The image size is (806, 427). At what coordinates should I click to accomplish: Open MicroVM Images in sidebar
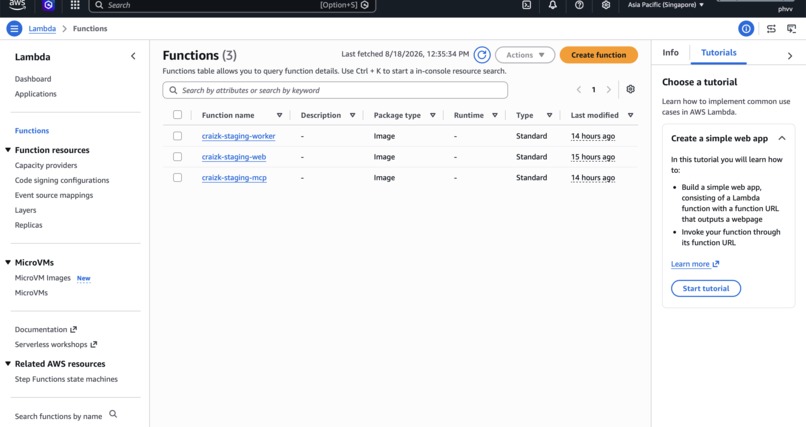tap(43, 278)
